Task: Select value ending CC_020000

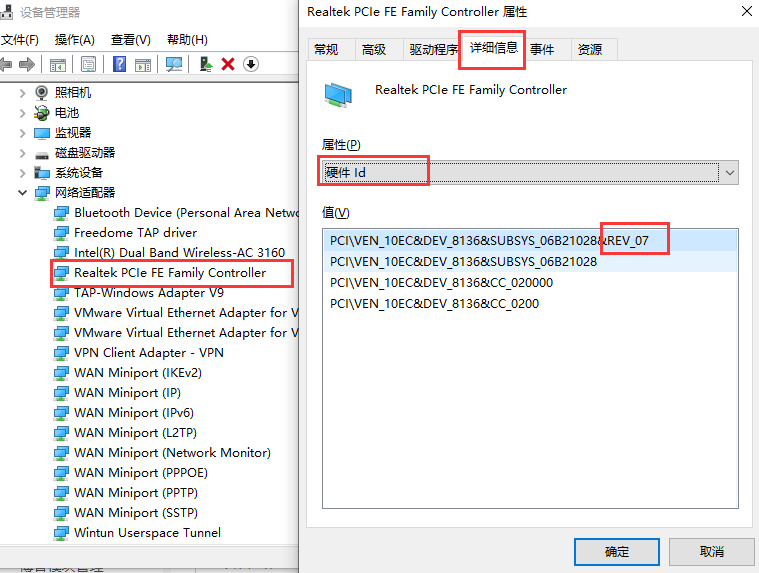Action: coord(530,283)
